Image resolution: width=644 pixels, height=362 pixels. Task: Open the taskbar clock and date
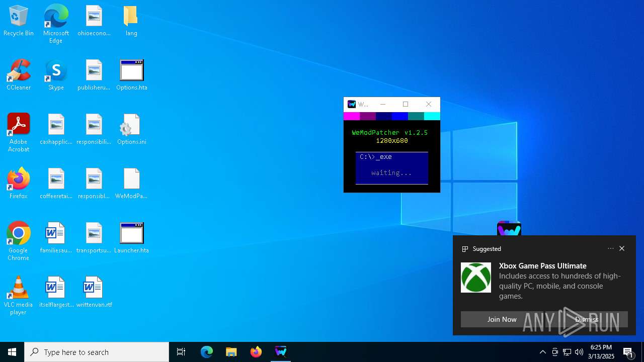[602, 352]
